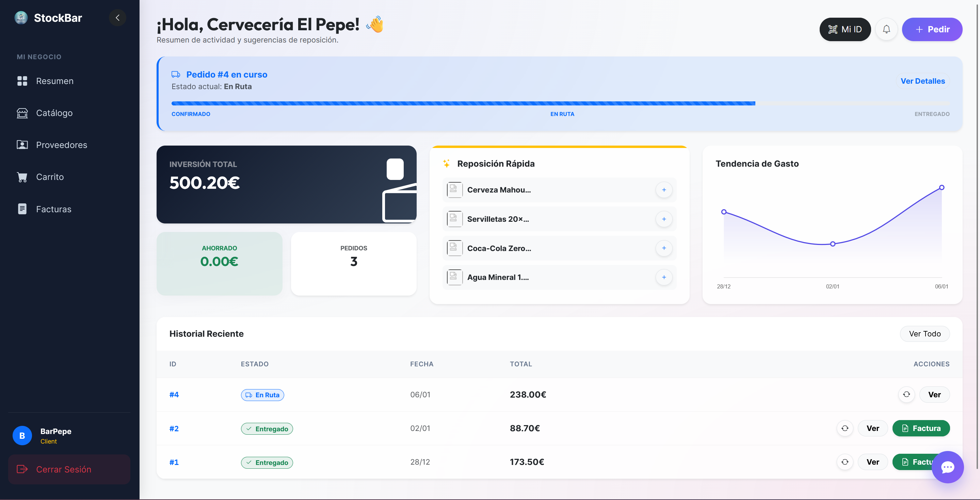Screen dimensions: 980x500
Task: Add Servilletas 20× with plus button
Action: [664, 219]
